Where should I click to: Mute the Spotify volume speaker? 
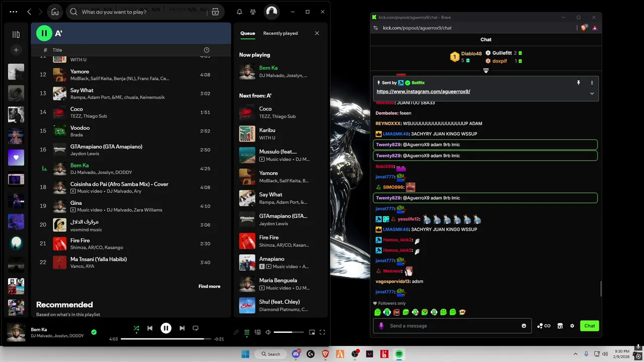[268, 332]
